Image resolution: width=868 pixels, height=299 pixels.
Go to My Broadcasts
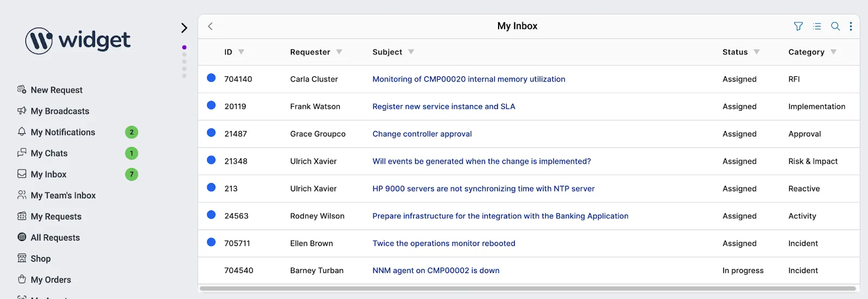60,111
